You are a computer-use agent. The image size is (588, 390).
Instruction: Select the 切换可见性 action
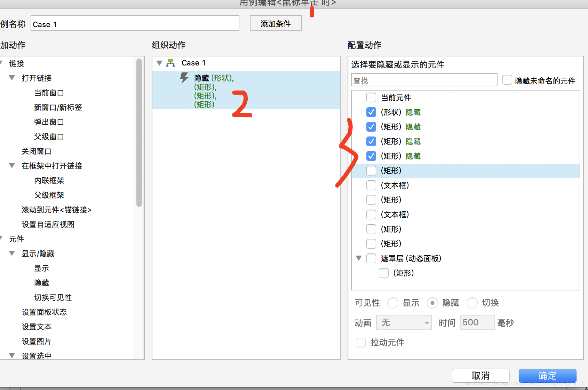53,297
